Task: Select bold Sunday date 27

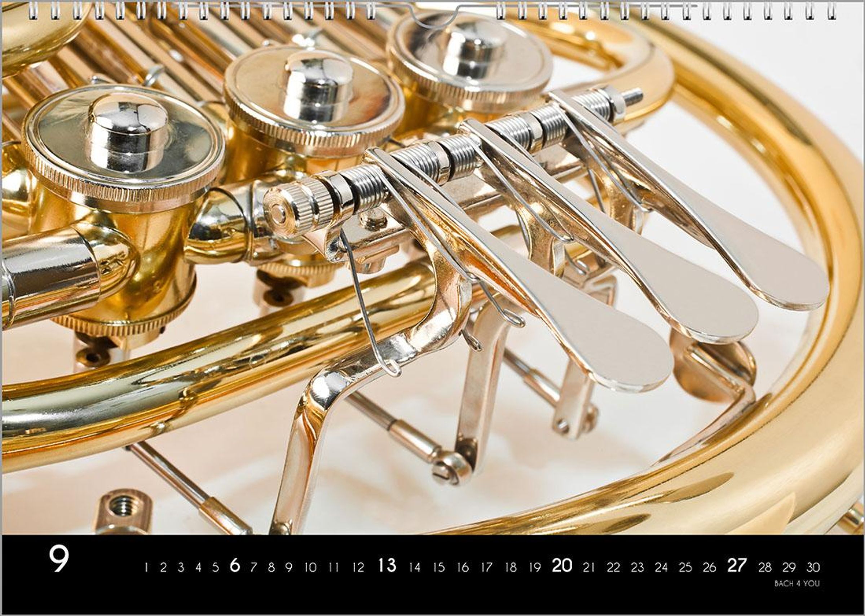Action: [737, 566]
